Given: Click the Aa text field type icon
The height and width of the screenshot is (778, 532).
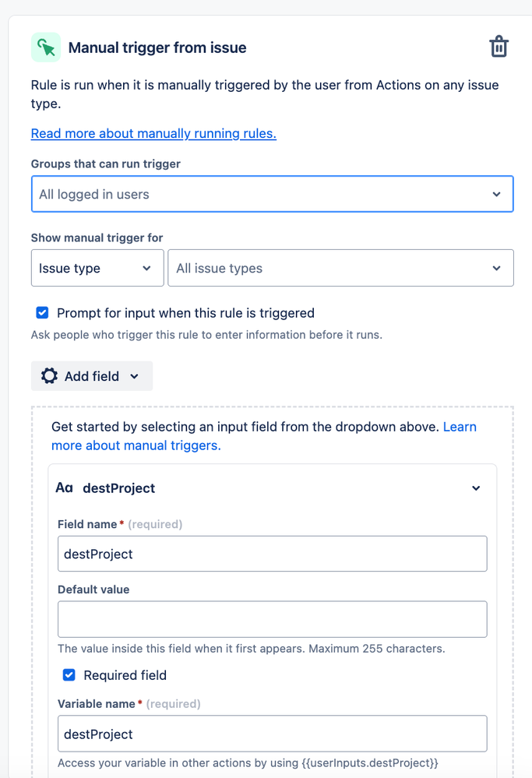Looking at the screenshot, I should tap(64, 488).
